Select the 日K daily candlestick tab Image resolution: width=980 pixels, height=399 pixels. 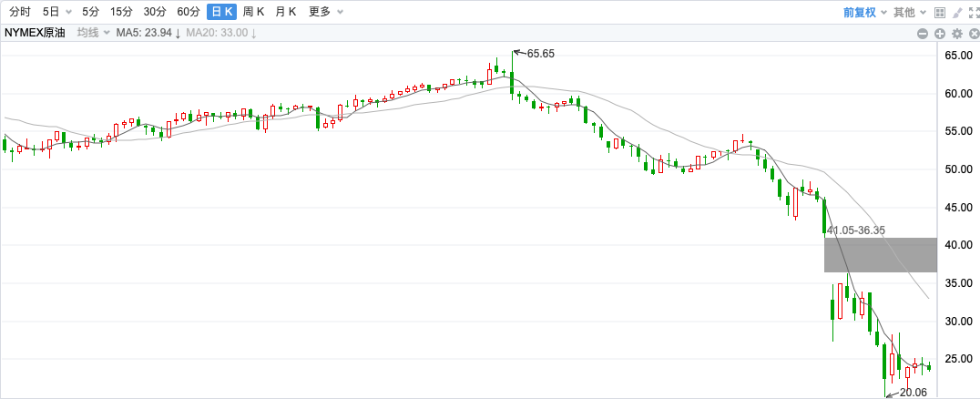(222, 12)
